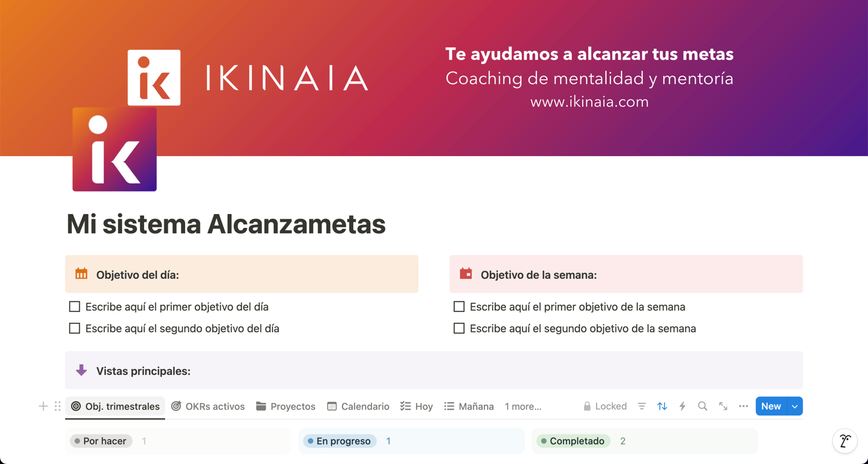This screenshot has height=464, width=868.
Task: Open the three-dot database options menu
Action: pos(744,407)
